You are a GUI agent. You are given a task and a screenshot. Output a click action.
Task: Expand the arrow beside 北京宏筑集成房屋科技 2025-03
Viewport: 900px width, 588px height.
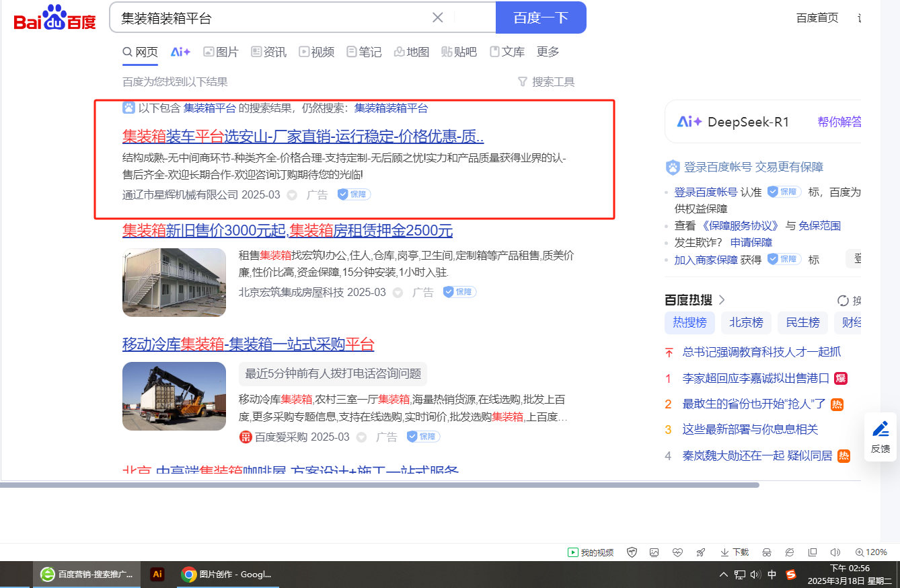coord(398,293)
